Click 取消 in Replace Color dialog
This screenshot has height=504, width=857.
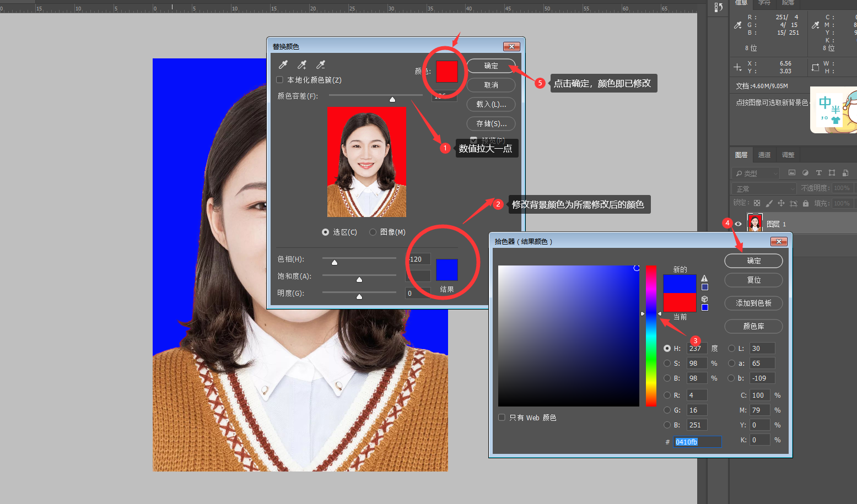pos(491,85)
